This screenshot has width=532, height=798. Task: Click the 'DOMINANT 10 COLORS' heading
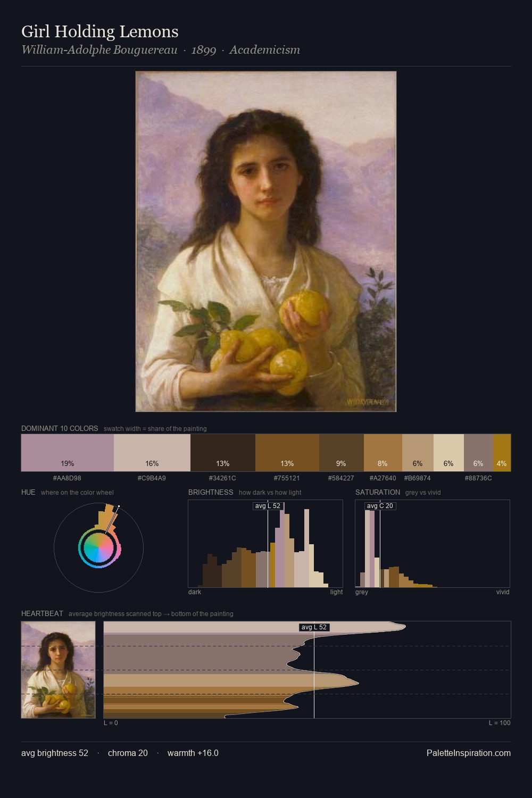[x=60, y=428]
